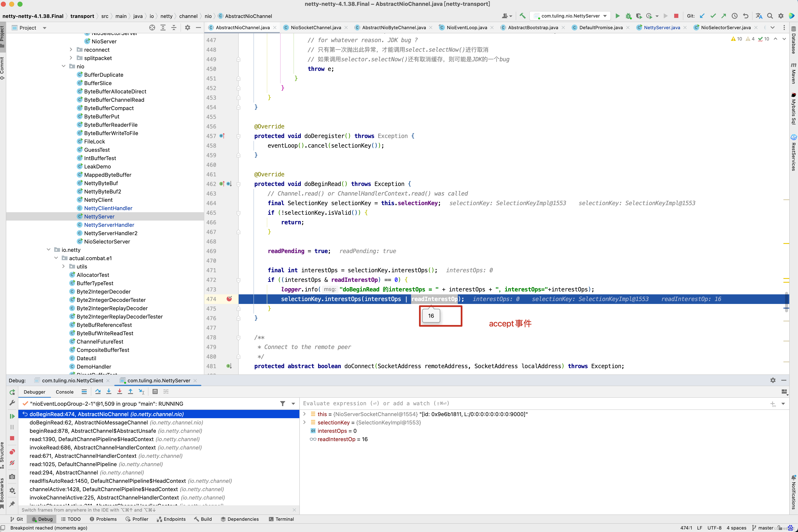The height and width of the screenshot is (532, 798).
Task: Open the Terminal tool window
Action: 281,519
